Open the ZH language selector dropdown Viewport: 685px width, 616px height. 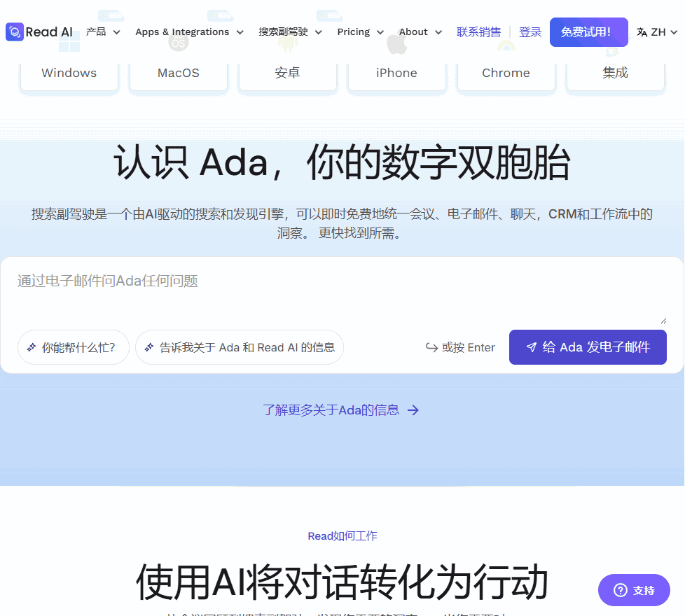(x=656, y=32)
